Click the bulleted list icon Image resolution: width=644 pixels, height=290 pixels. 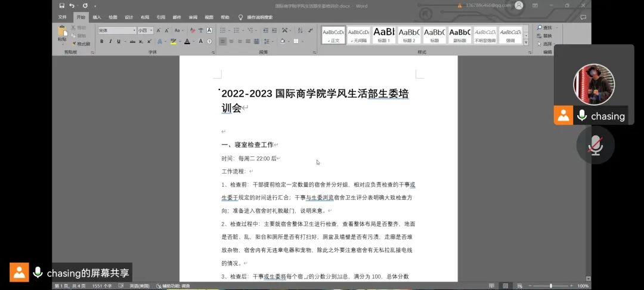(223, 30)
